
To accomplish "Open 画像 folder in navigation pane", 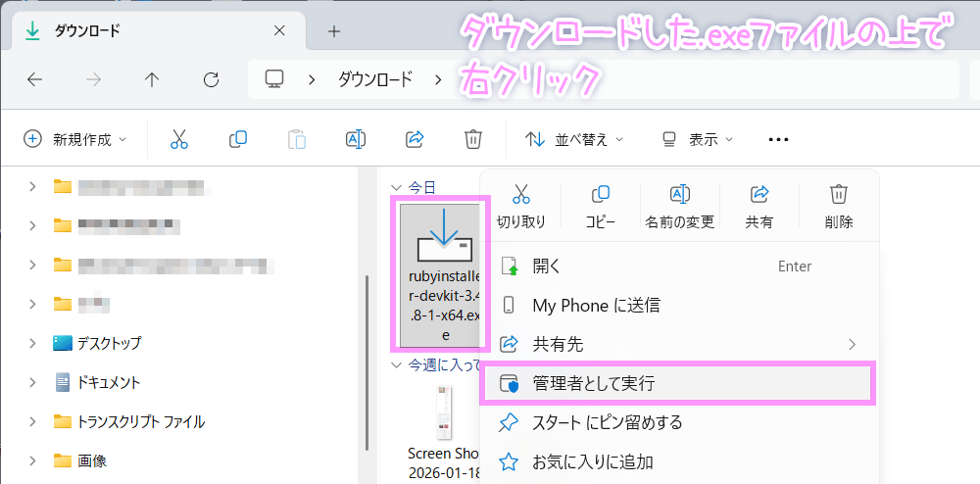I will point(92,460).
